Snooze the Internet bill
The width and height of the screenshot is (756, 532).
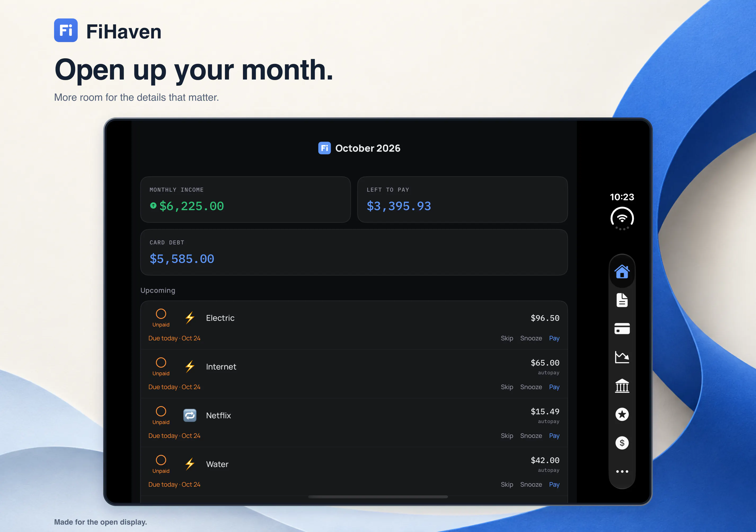click(531, 387)
